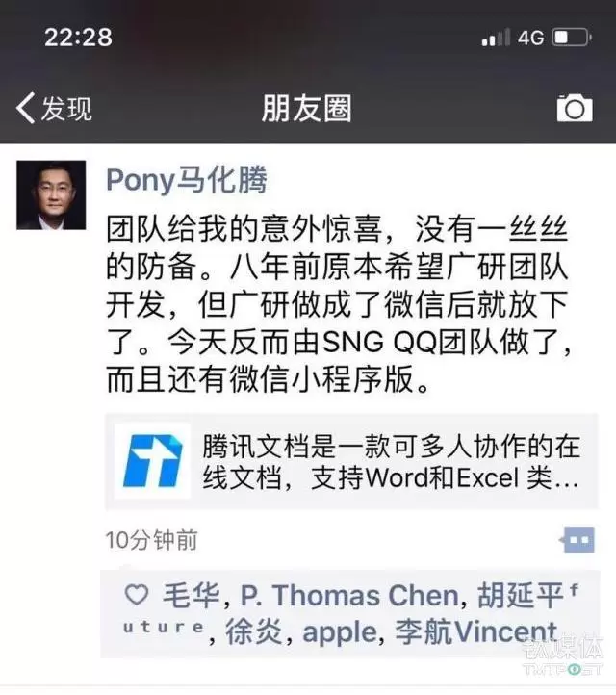
Task: Tap the 4G signal indicator
Action: pos(530,38)
